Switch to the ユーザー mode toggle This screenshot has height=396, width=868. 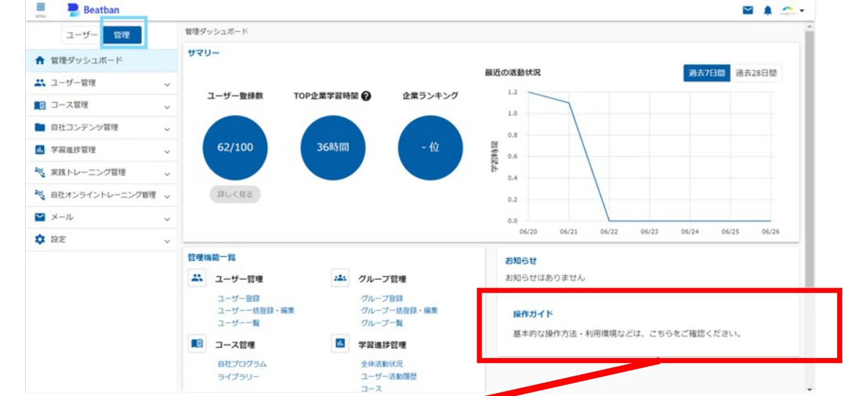pyautogui.click(x=81, y=35)
